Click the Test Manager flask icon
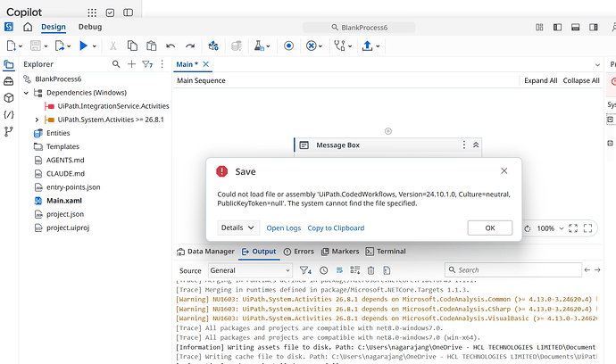 pyautogui.click(x=259, y=45)
